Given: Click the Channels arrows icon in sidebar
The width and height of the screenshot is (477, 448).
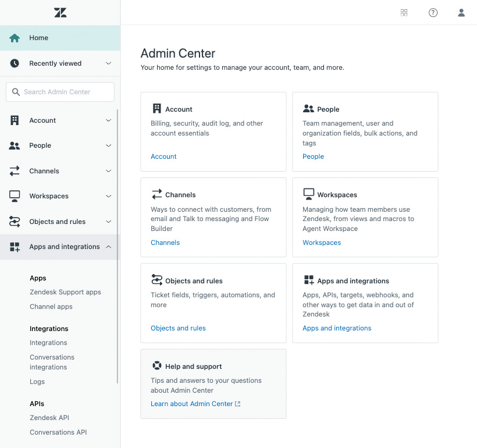Looking at the screenshot, I should click(15, 171).
